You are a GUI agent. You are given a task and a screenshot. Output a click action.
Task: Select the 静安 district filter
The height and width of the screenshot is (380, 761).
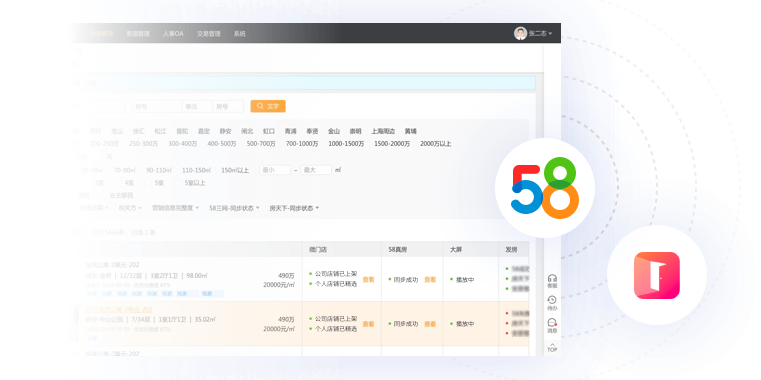[x=226, y=131]
